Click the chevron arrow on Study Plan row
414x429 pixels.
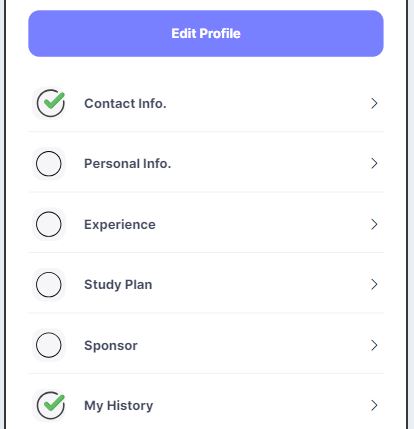[374, 284]
